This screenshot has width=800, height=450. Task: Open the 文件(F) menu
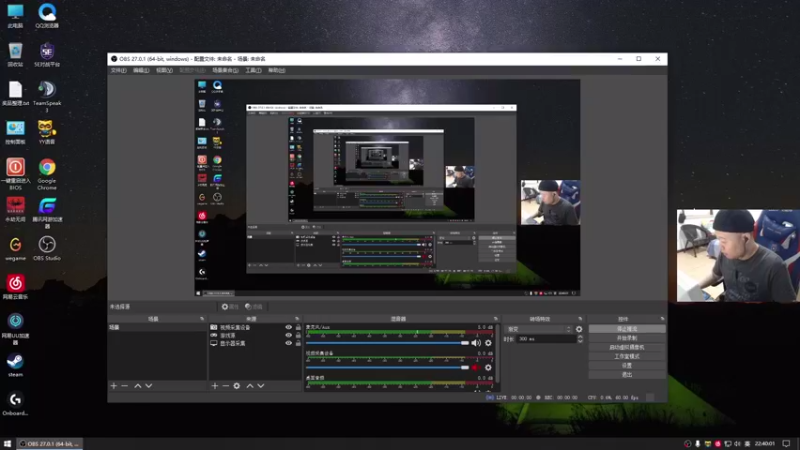[x=118, y=70]
